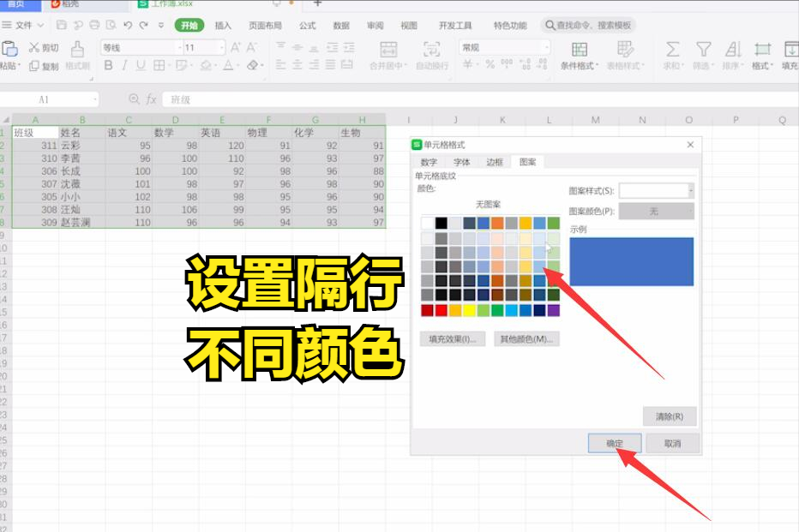Screen dimensions: 799x532
Task: Pick the black swatch in top row
Action: point(442,223)
